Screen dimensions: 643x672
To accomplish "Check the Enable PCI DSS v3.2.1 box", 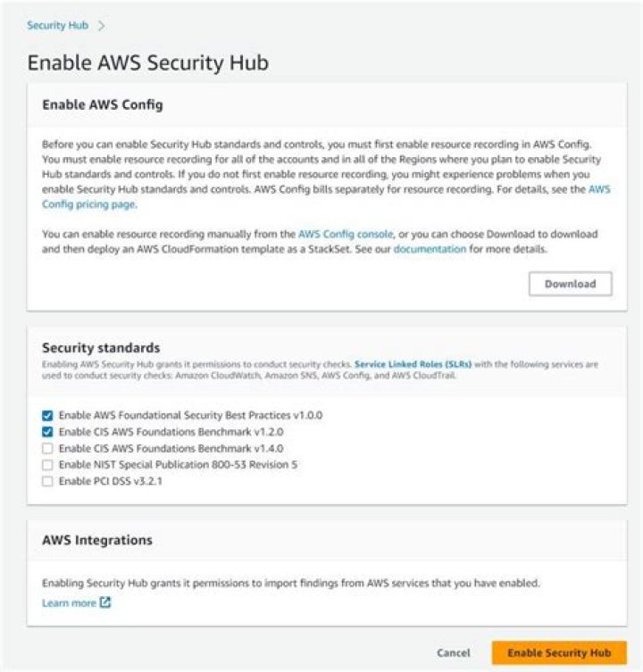I will [47, 481].
